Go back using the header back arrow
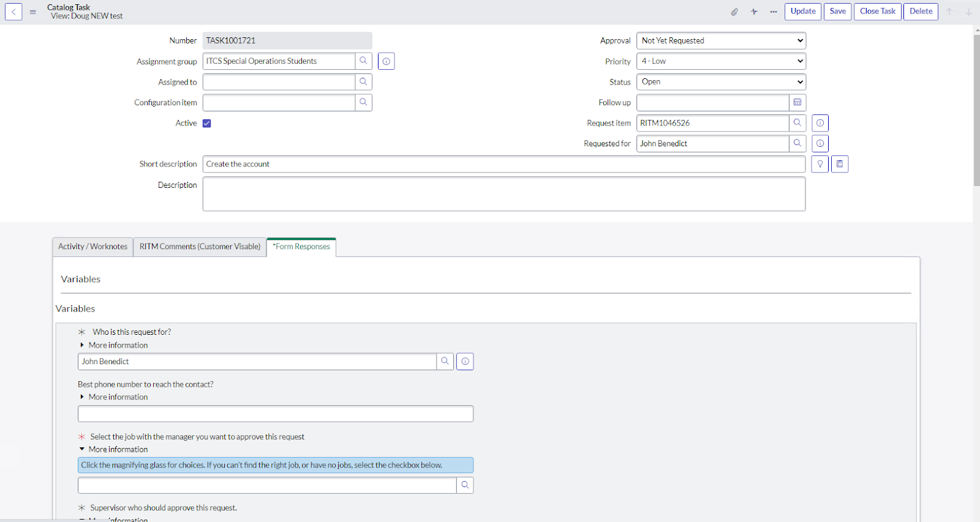980x522 pixels. [x=13, y=12]
